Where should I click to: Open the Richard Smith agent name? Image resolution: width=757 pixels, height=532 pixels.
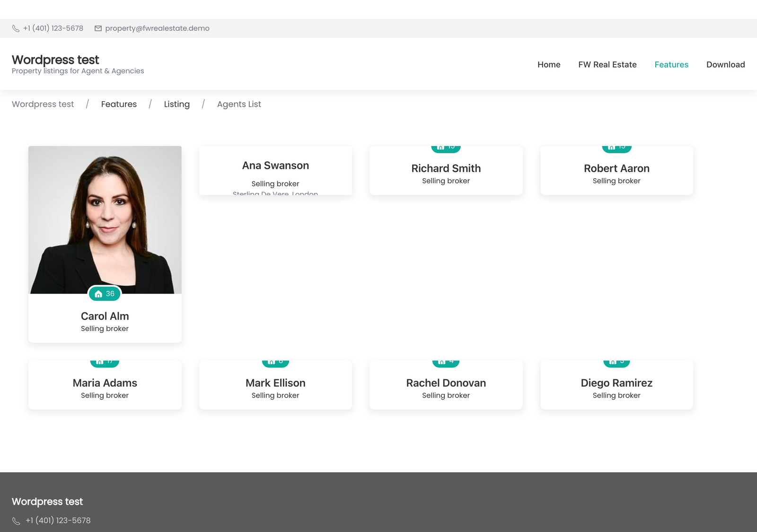click(x=446, y=168)
